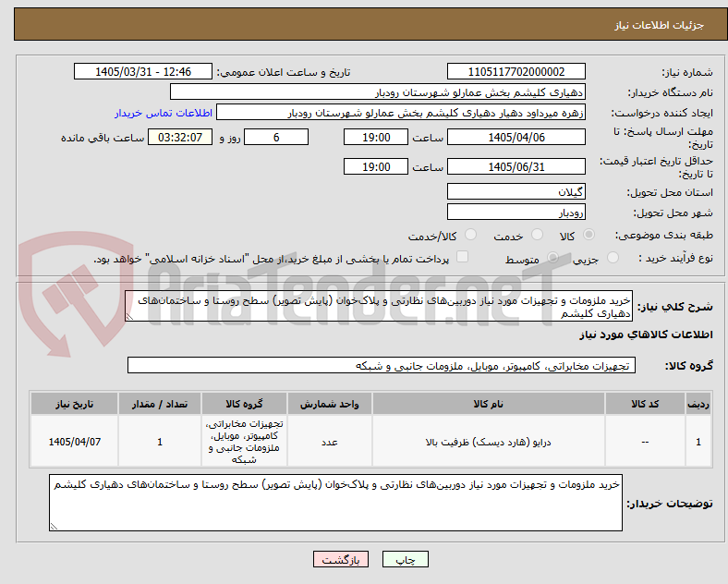This screenshot has width=728, height=584.
Task: Toggle the اسناد خزانه اسلامی payment checkbox
Action: pyautogui.click(x=462, y=257)
